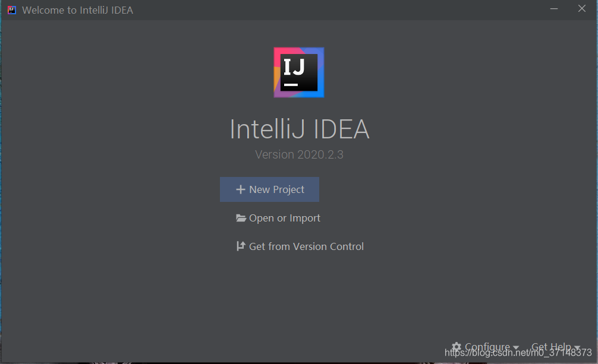Click the large IntelliJ IDEA logo
The image size is (598, 364).
coord(299,72)
